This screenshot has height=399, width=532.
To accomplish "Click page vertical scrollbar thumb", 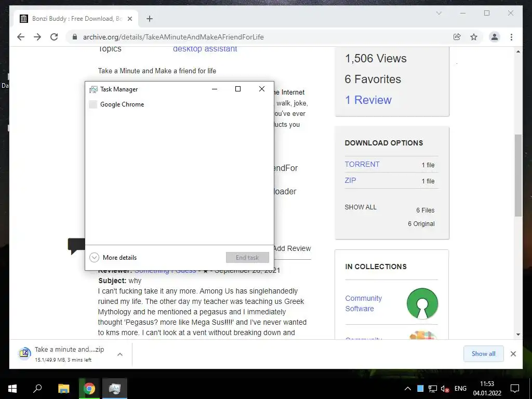I will coord(518,176).
